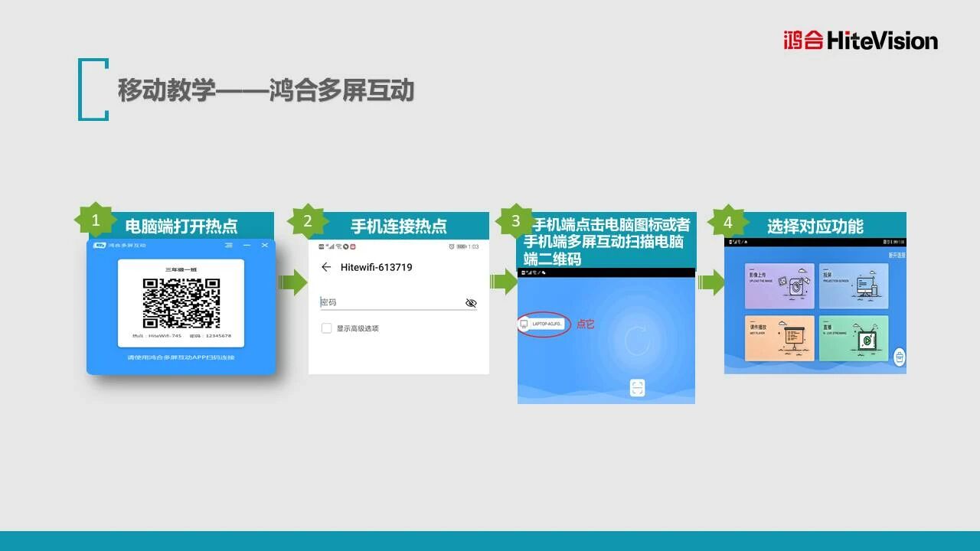Click the QR code in the hotspot window

pyautogui.click(x=181, y=303)
